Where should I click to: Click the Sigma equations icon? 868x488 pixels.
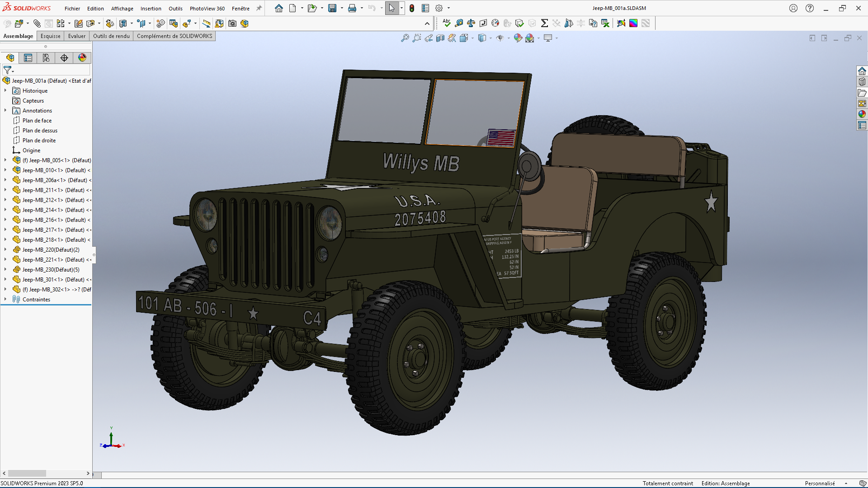544,23
